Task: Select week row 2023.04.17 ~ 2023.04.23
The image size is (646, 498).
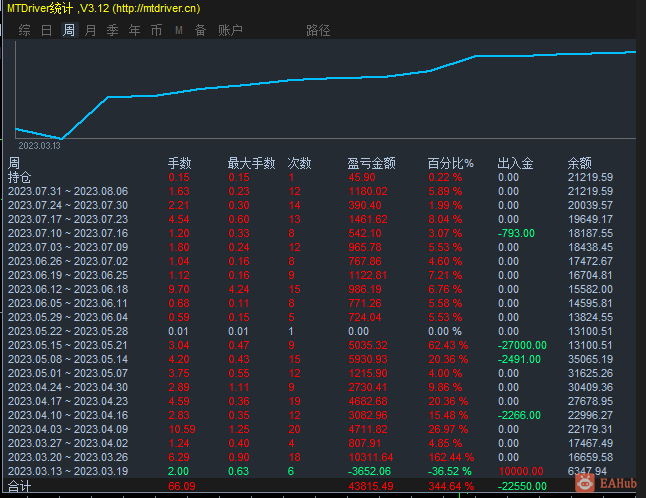Action: [310, 402]
